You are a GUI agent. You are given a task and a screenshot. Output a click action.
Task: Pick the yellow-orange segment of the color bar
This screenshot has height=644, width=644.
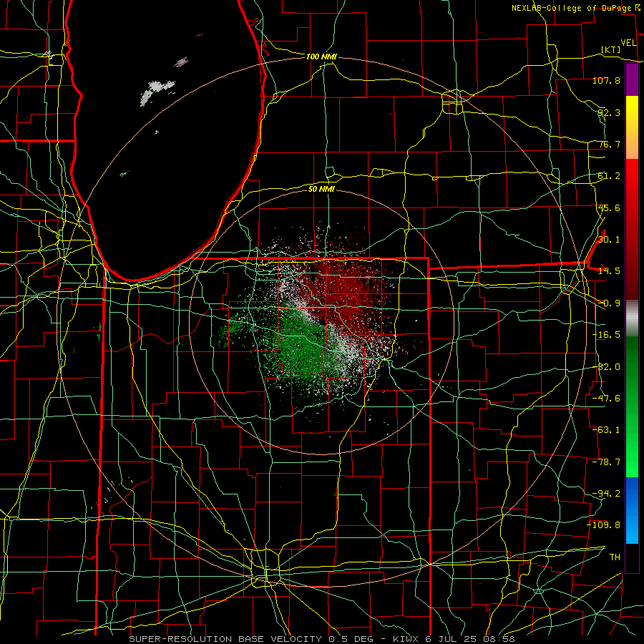coord(632,127)
